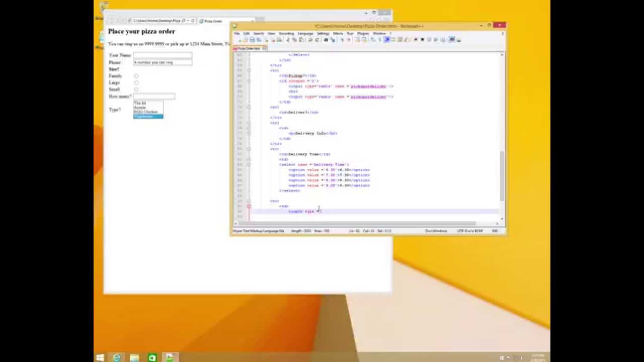644x362 pixels.
Task: Open the Encoding menu
Action: click(286, 34)
